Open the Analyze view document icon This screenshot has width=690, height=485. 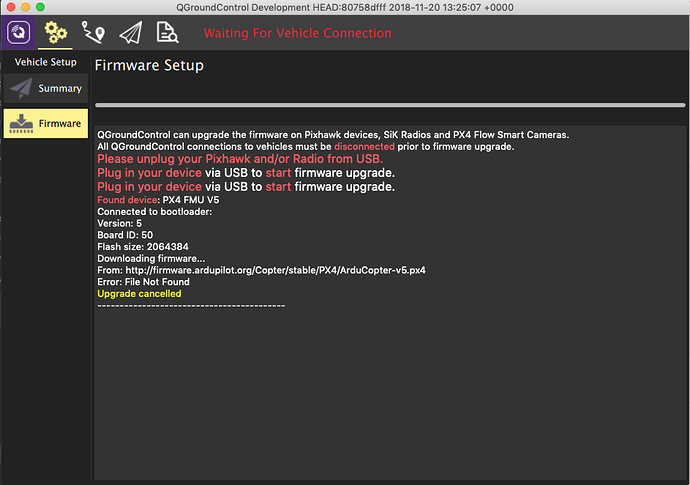(167, 33)
